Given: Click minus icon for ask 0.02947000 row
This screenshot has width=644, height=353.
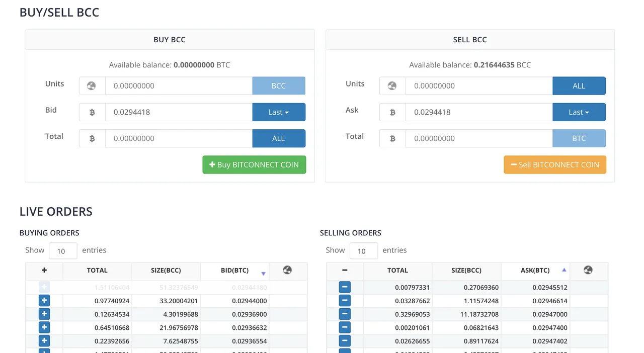Looking at the screenshot, I should (x=345, y=314).
